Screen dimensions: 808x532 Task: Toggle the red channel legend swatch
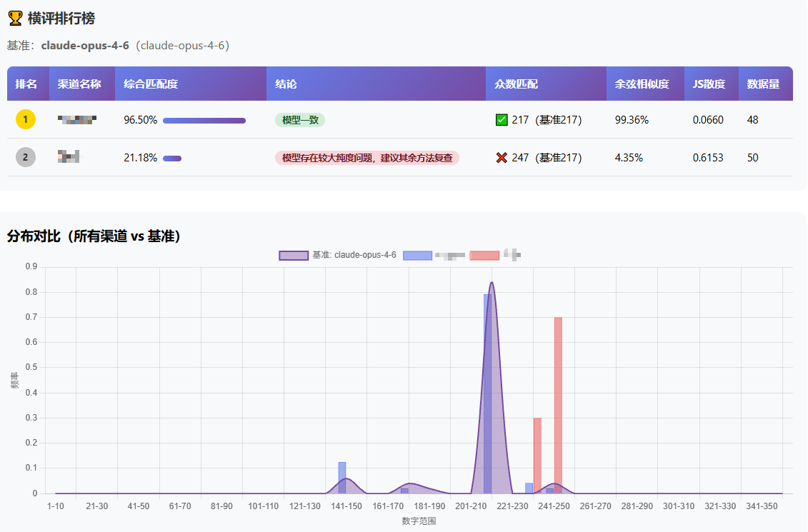point(484,255)
